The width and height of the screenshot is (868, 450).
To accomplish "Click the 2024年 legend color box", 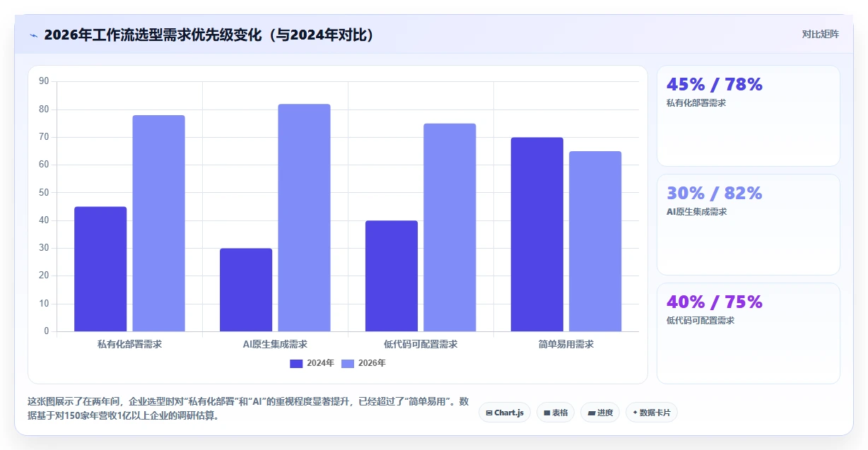I will pyautogui.click(x=296, y=363).
